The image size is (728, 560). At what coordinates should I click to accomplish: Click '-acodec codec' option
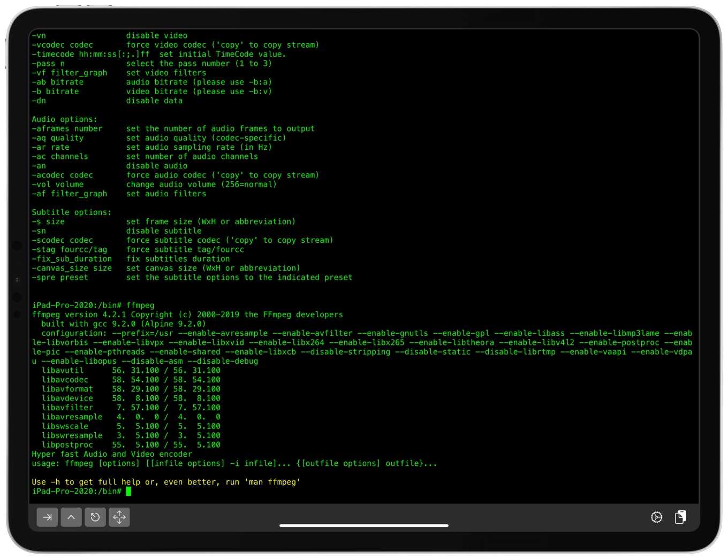pos(62,175)
